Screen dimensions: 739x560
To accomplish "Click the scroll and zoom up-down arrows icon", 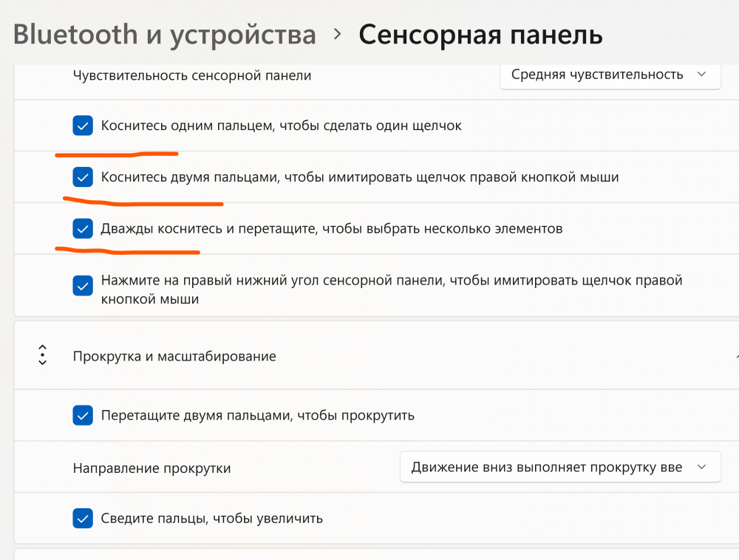I will [42, 355].
